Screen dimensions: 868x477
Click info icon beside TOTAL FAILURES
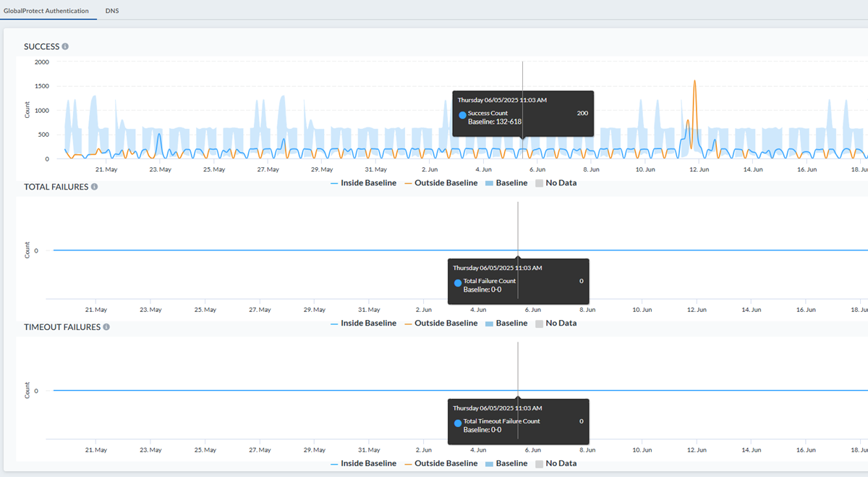click(94, 187)
